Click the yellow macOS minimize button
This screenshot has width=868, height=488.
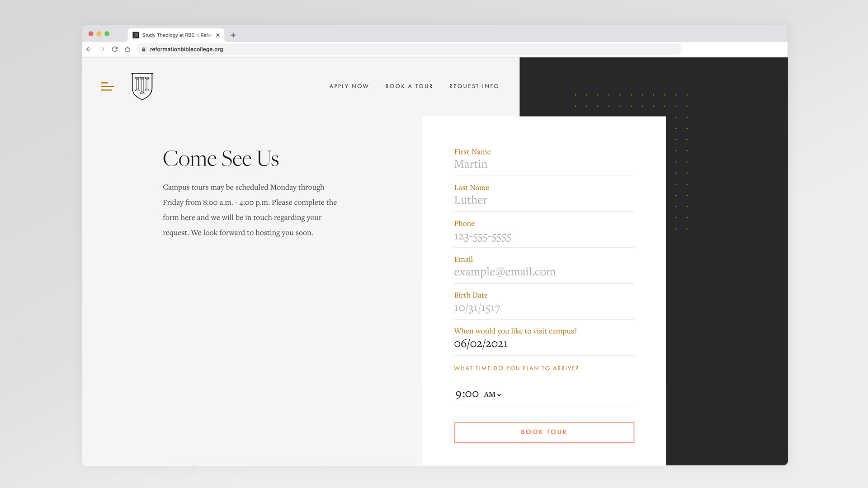(99, 34)
